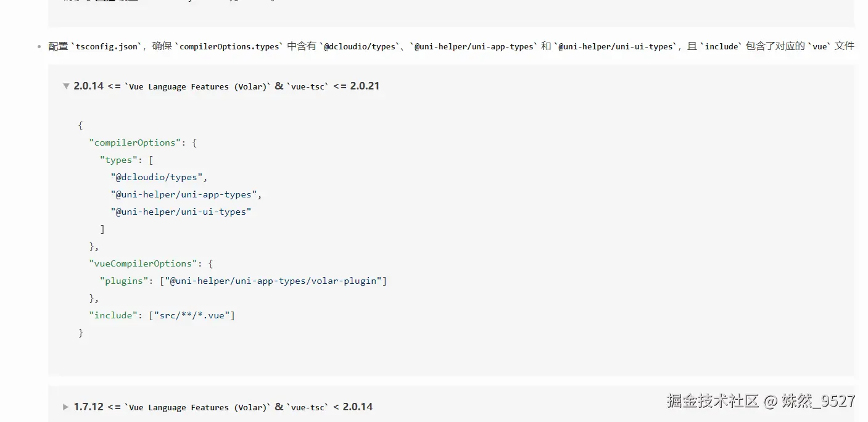Click the `tsconfig.json` inline code text

pos(106,46)
